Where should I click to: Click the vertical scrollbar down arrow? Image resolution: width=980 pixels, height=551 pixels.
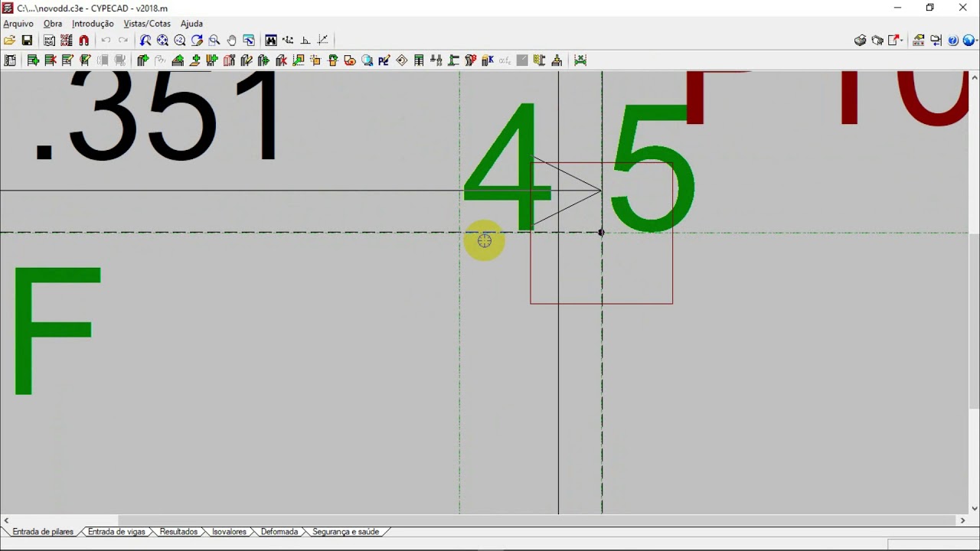click(975, 508)
